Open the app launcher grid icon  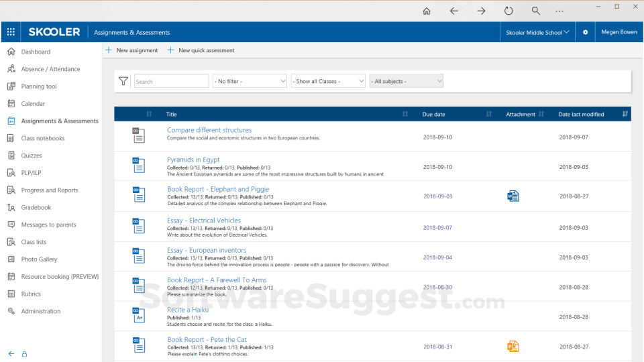coord(11,32)
